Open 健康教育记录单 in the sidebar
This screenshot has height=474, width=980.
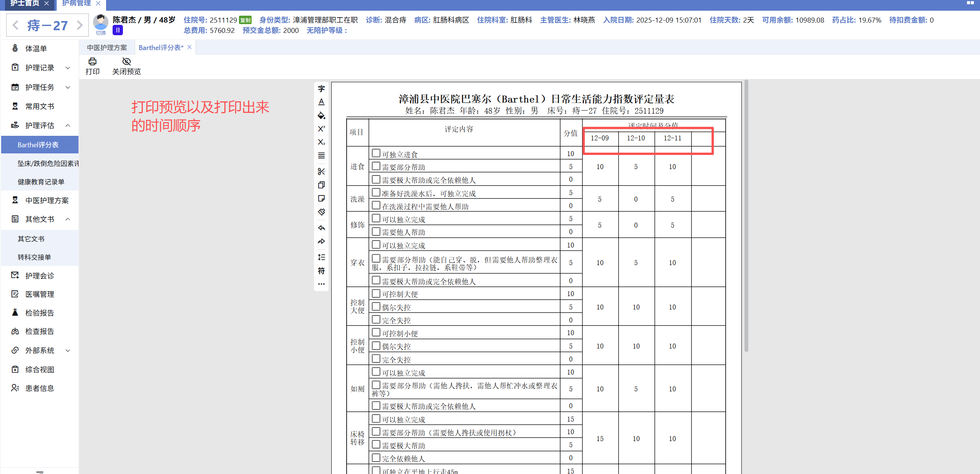coord(41,182)
